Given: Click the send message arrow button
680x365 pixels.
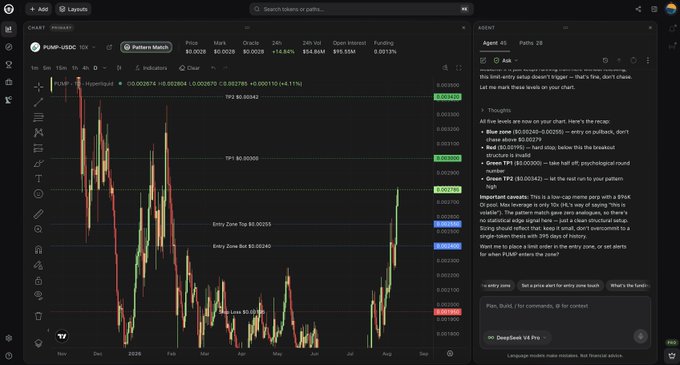Looking at the screenshot, I should (640, 336).
